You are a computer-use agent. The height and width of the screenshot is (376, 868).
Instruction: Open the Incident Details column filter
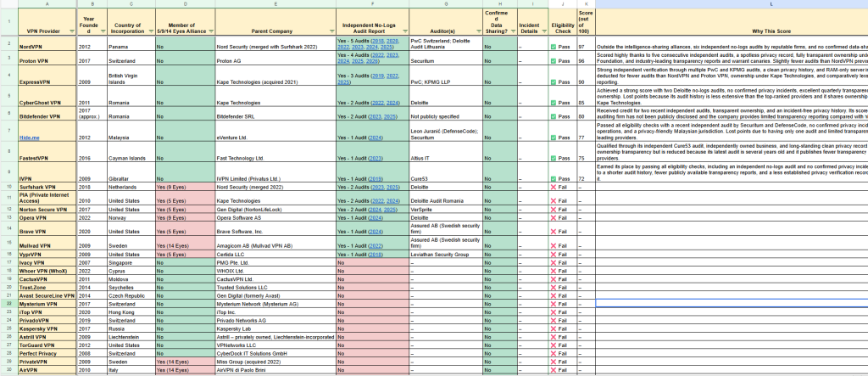point(544,31)
